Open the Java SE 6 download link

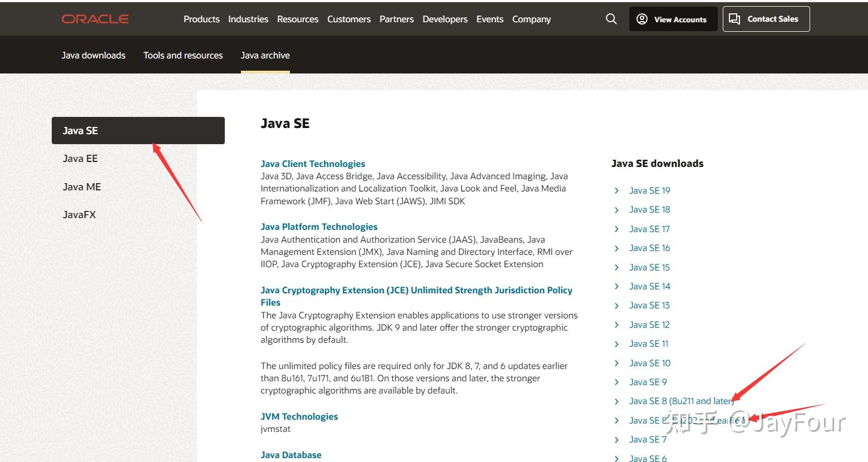[648, 458]
